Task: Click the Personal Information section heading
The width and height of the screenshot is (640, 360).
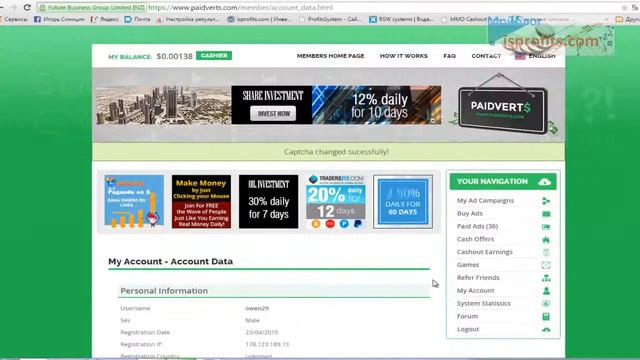Action: (x=164, y=291)
